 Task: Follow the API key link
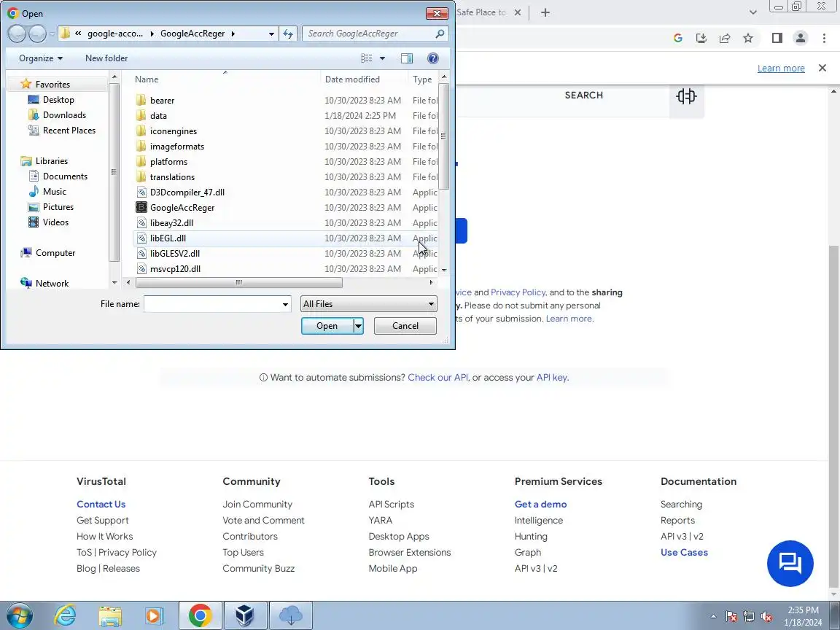tap(551, 377)
